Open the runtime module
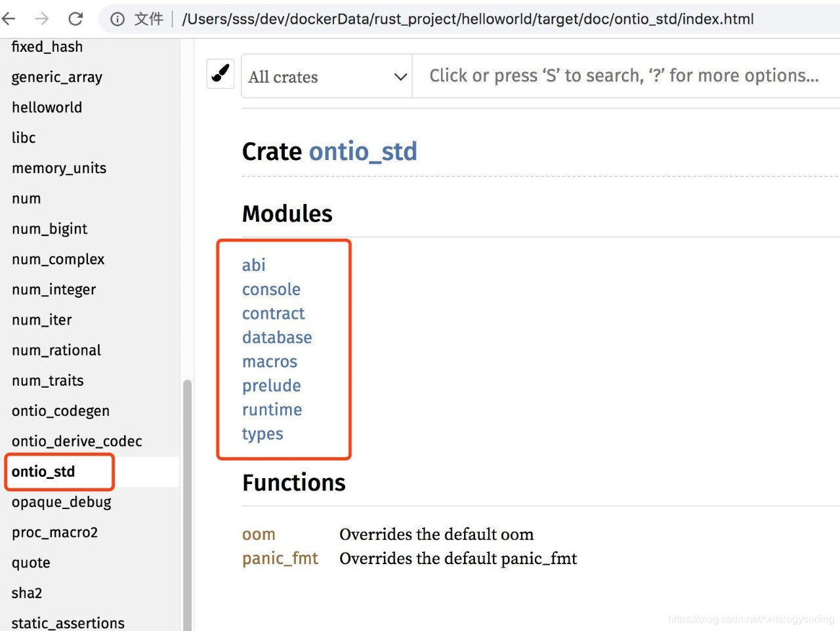The height and width of the screenshot is (631, 840). click(x=272, y=410)
